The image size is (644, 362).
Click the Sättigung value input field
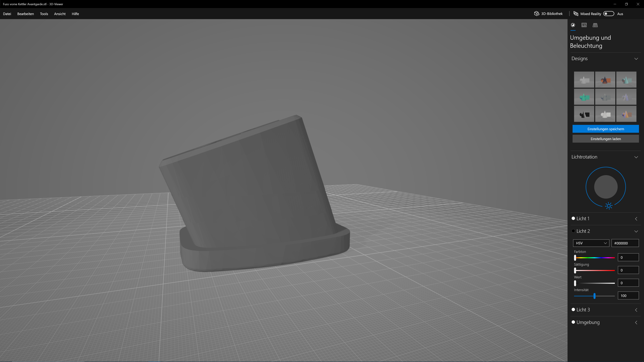point(628,270)
